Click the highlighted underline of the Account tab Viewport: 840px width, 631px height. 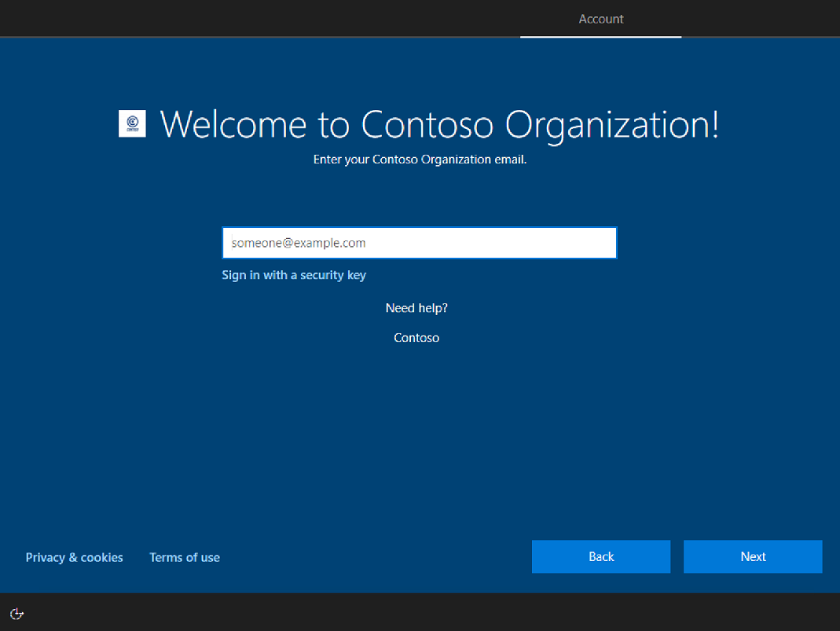pos(600,35)
